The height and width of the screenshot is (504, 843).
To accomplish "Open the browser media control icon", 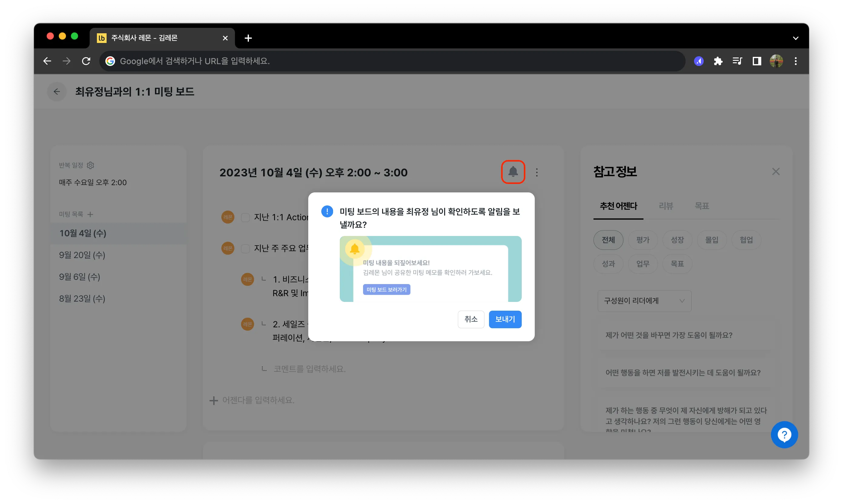I will [737, 61].
